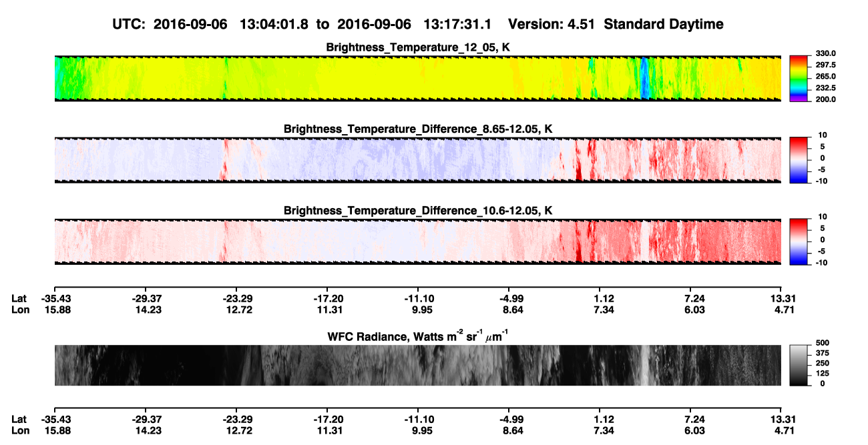
Task: Click the '-10' tick on the 10.6-12.05 colorbar
Action: click(x=821, y=263)
